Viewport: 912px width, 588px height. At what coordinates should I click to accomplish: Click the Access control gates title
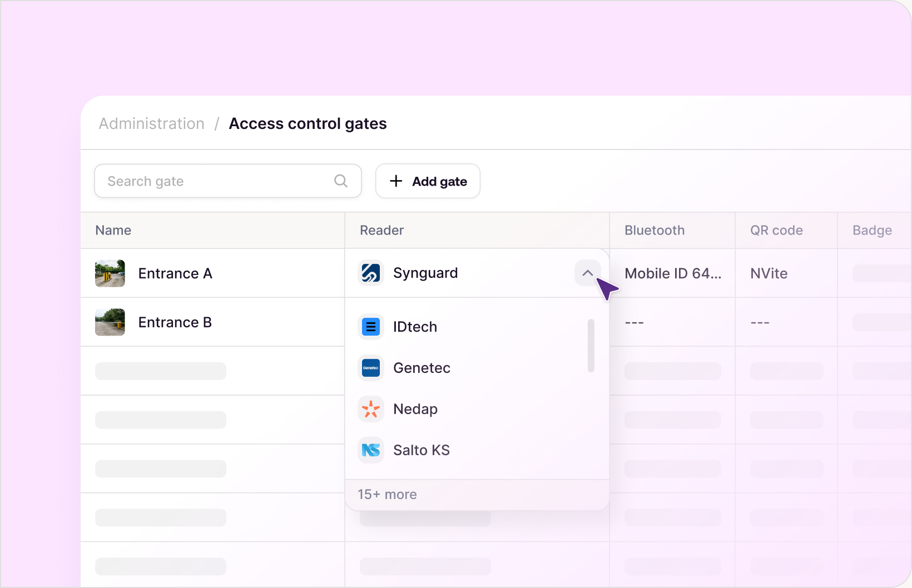(x=308, y=123)
